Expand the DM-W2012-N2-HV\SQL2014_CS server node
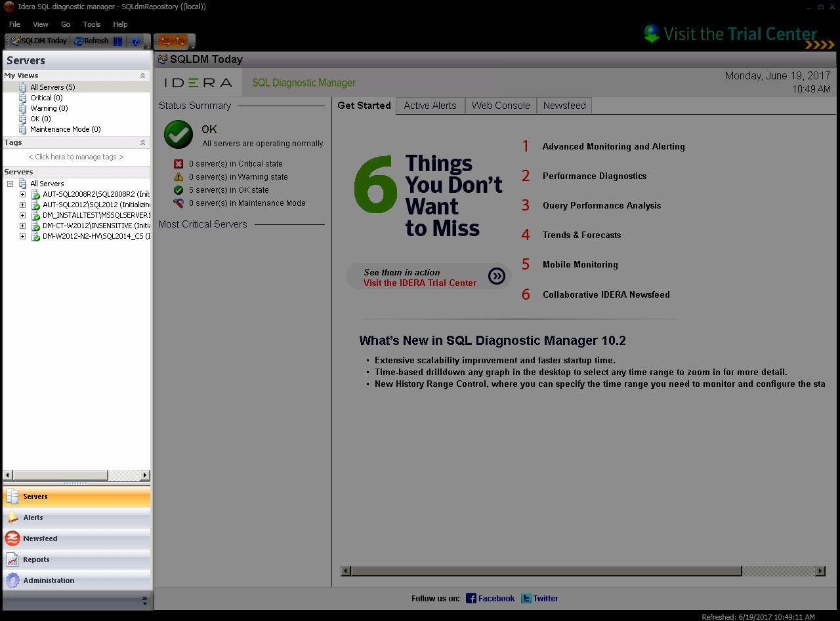The width and height of the screenshot is (840, 621). (22, 236)
